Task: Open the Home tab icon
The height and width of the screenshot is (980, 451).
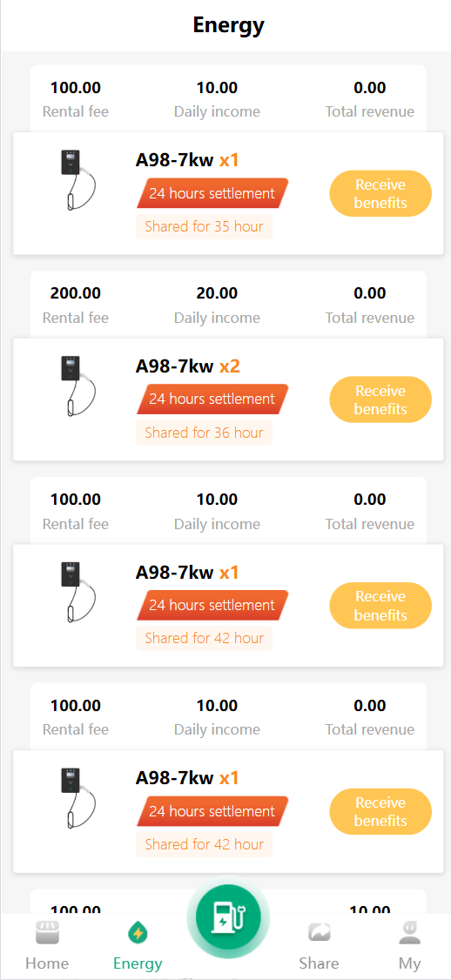Action: pyautogui.click(x=48, y=934)
